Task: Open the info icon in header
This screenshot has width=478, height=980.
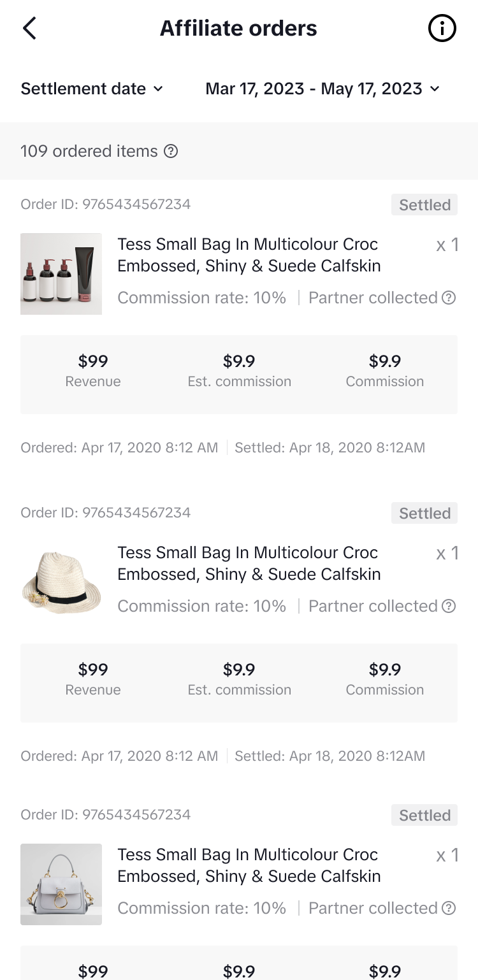Action: (x=442, y=29)
